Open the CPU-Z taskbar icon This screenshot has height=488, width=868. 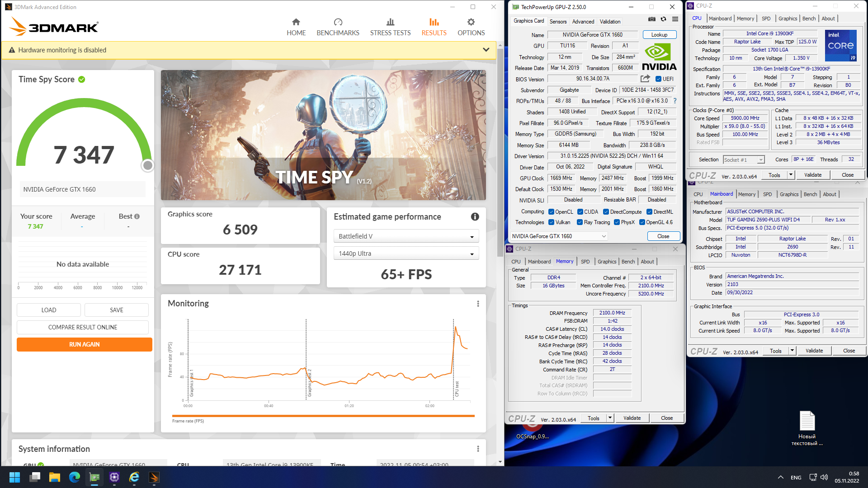[x=114, y=477]
